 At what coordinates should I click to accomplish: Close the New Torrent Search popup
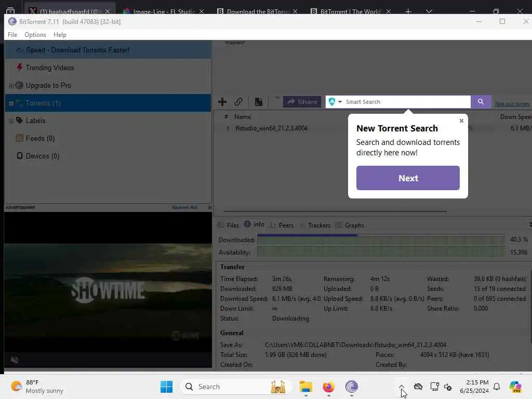pos(461,121)
